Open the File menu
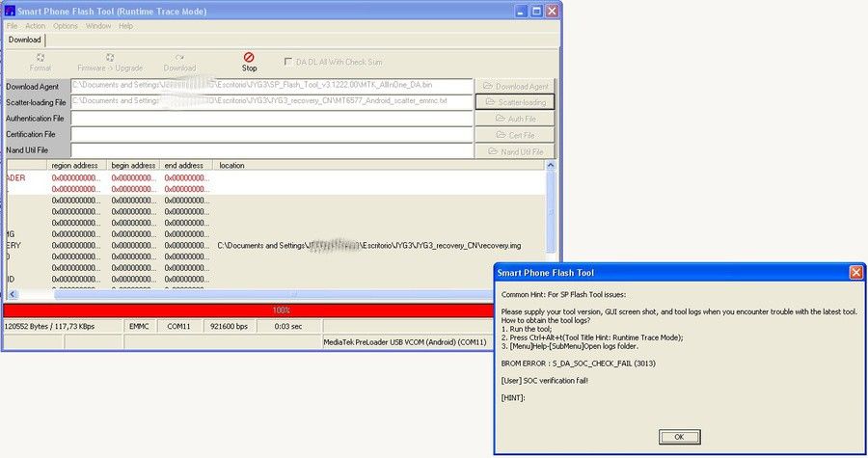 pyautogui.click(x=12, y=26)
